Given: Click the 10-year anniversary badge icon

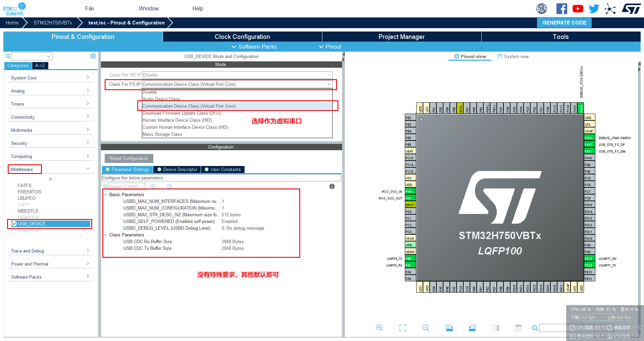Looking at the screenshot, I should click(542, 9).
